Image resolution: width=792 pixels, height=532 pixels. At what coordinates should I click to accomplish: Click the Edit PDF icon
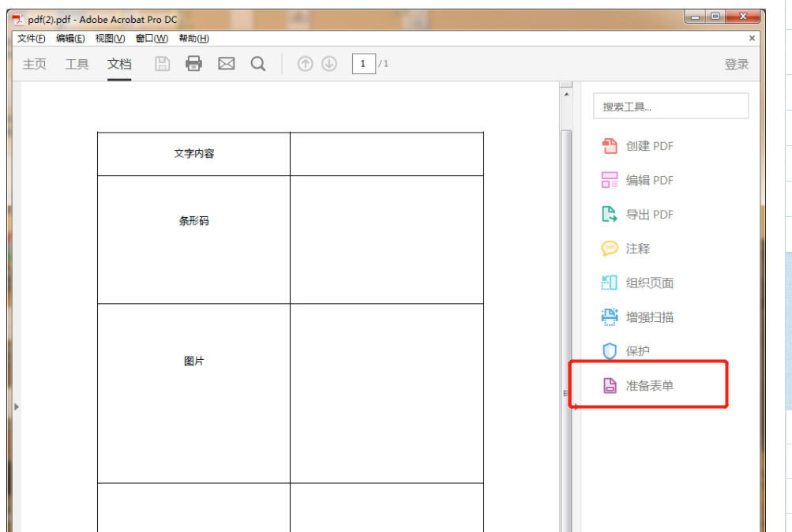610,180
